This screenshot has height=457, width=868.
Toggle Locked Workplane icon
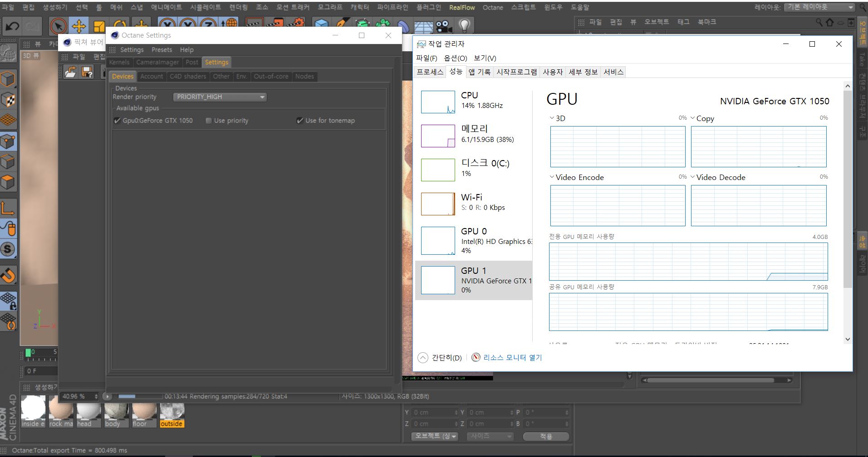(8, 301)
